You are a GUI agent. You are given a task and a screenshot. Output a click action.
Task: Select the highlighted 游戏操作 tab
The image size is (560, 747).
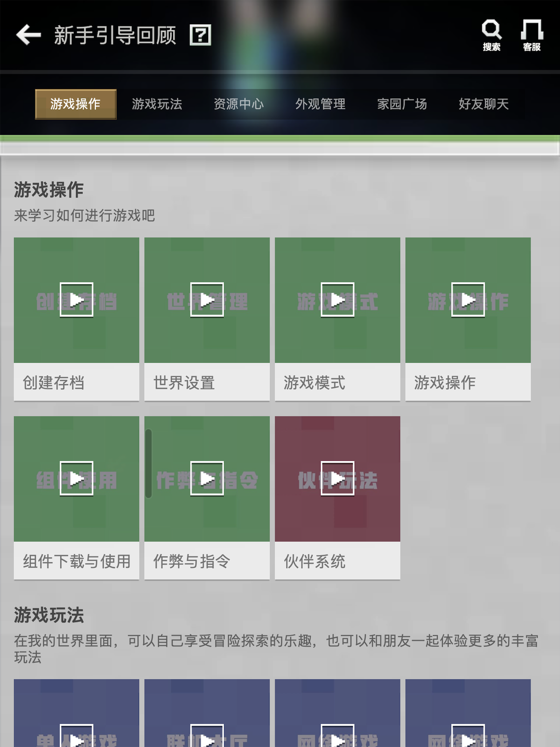[x=76, y=104]
